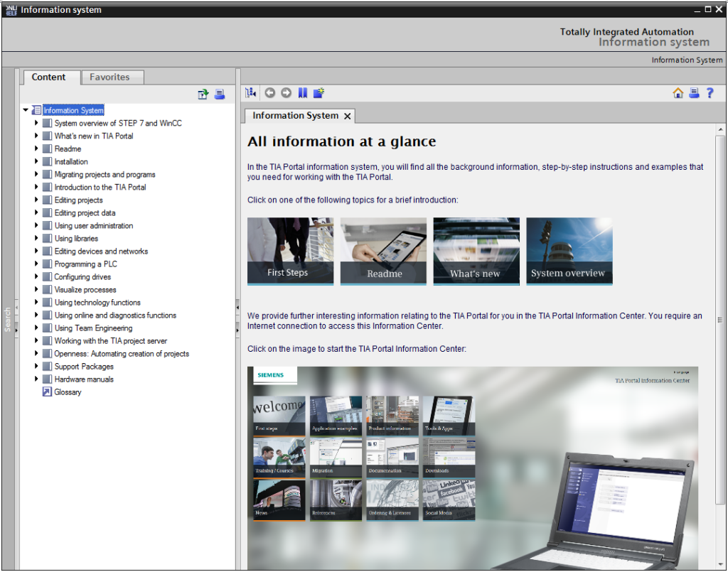The width and height of the screenshot is (728, 572).
Task: Close the Information System document tab
Action: click(347, 116)
